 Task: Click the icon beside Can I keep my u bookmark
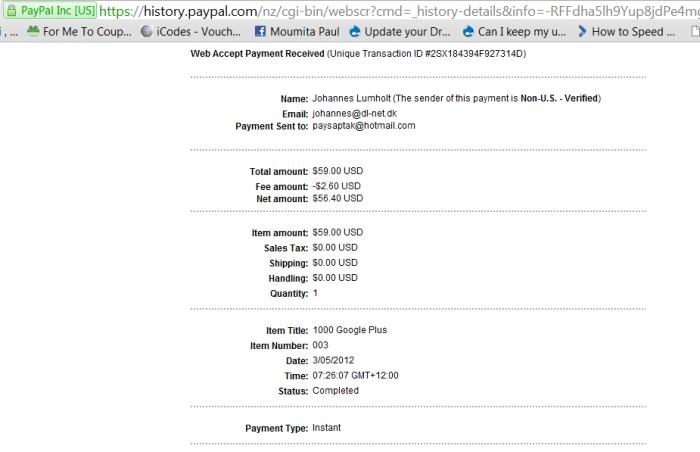pos(467,31)
